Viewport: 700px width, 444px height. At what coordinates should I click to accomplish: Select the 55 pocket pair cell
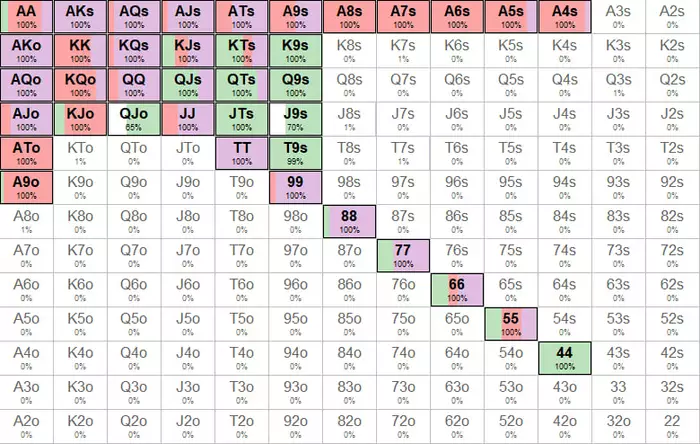click(x=511, y=324)
